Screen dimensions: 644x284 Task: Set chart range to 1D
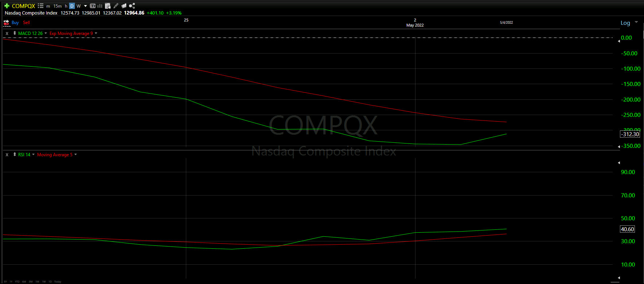coord(50,281)
